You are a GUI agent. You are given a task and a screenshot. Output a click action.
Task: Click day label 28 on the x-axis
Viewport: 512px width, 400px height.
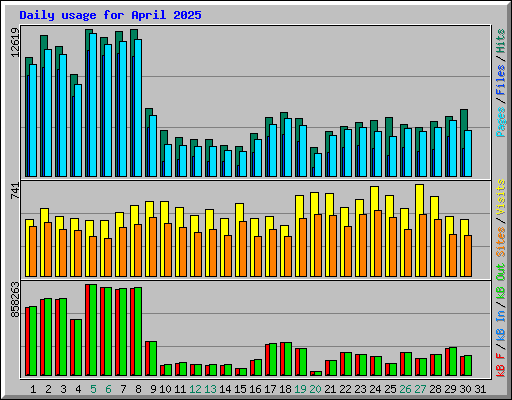click(x=435, y=389)
